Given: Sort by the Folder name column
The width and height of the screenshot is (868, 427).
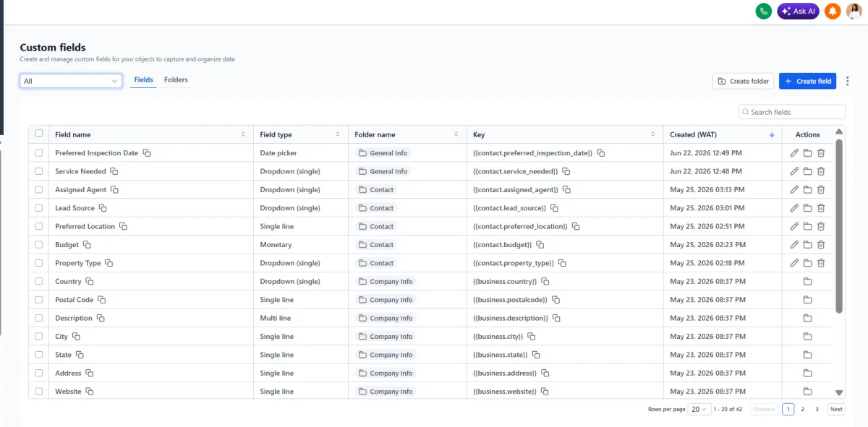Looking at the screenshot, I should 456,134.
